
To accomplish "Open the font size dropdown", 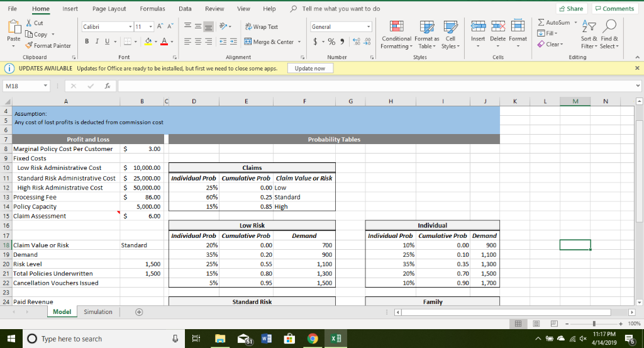I will (151, 26).
